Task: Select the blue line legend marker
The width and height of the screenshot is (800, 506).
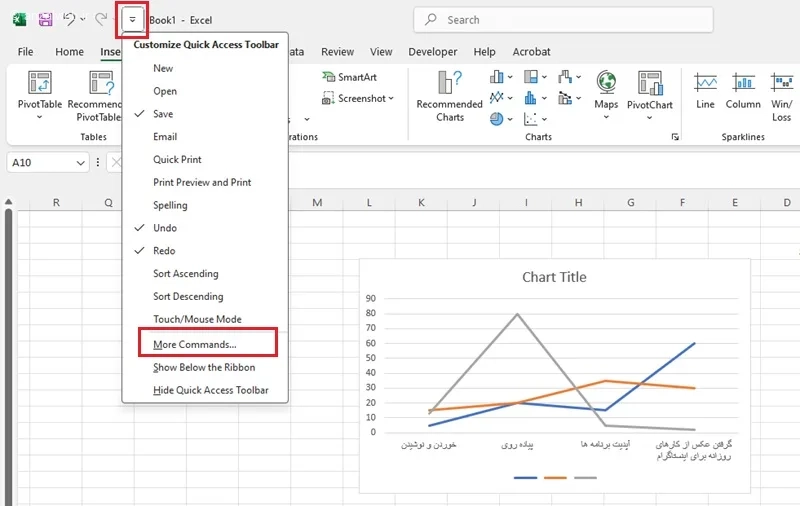Action: coord(525,478)
